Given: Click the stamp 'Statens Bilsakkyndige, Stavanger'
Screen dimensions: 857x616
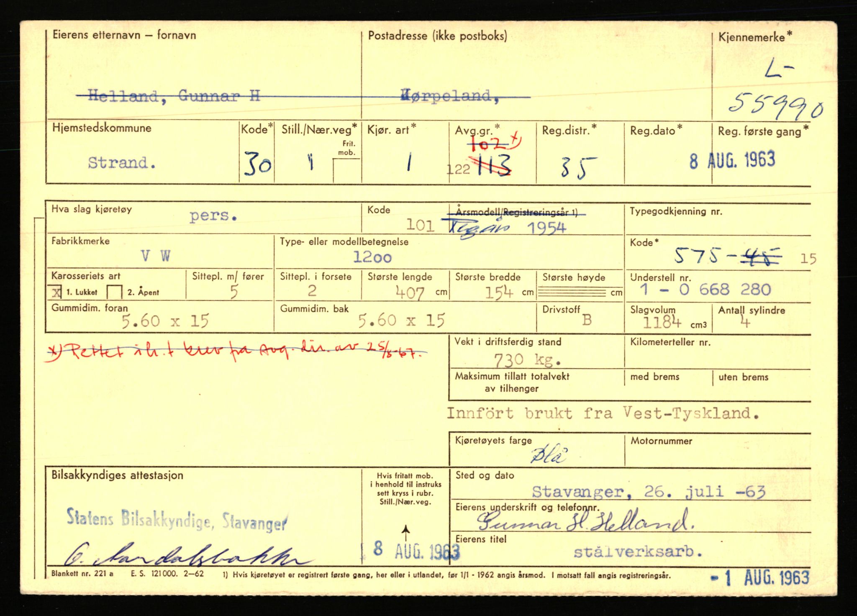Looking at the screenshot, I should click(177, 520).
